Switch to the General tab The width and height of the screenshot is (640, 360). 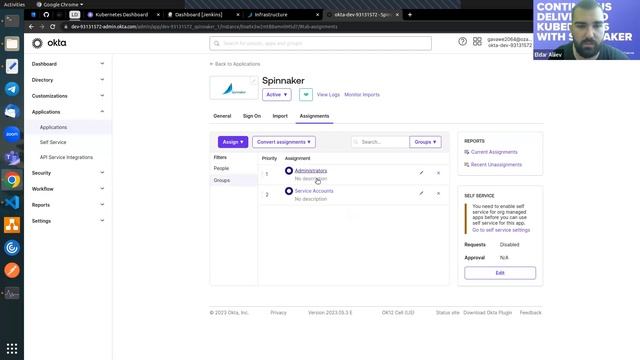click(222, 116)
